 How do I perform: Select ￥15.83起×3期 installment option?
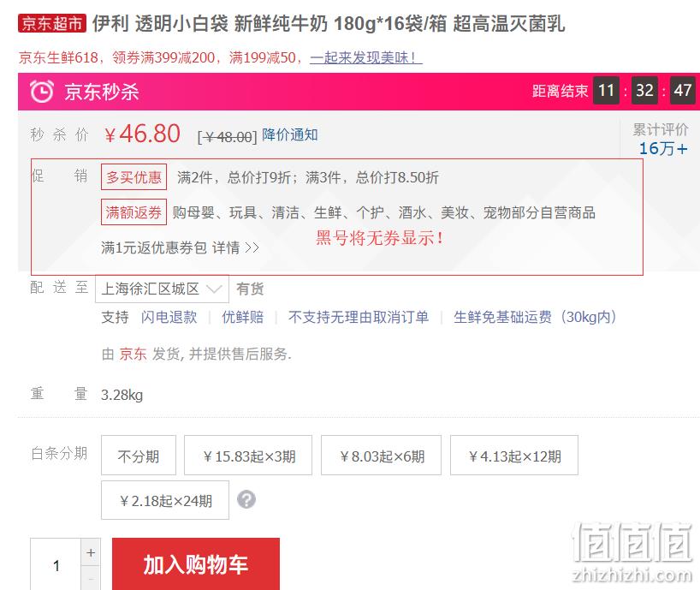[x=248, y=456]
